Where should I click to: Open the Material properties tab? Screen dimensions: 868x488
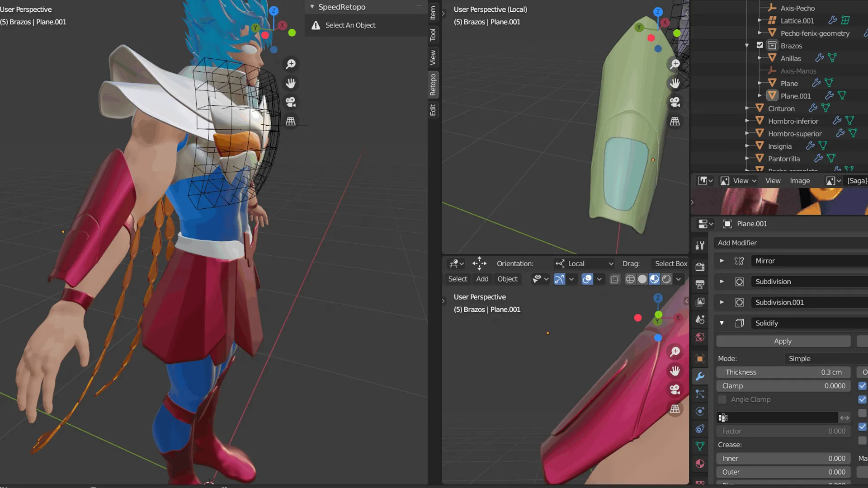(700, 464)
